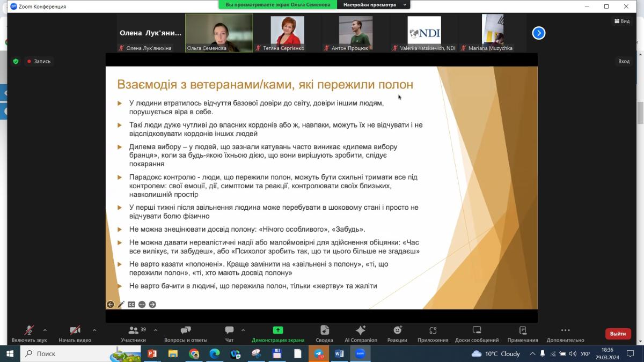Viewport: 644px width, 362px height.
Task: Open Дополнительно more options menu
Action: click(565, 334)
